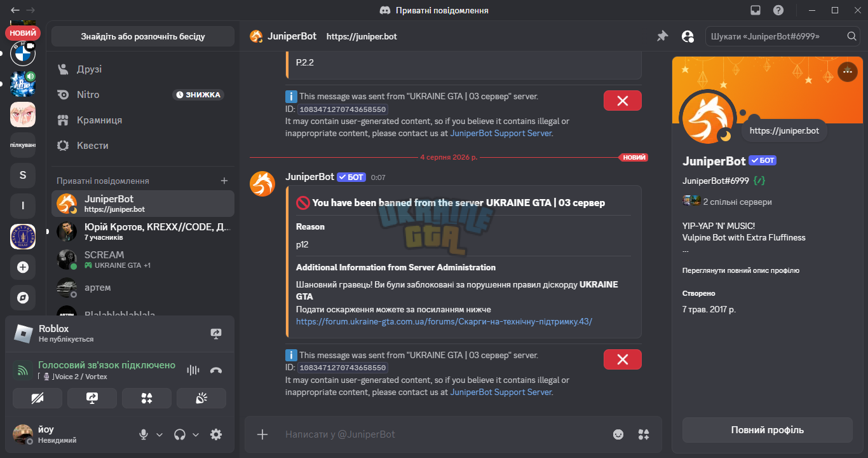Click Знайдіть або розпочніть бесіду button

tap(143, 36)
